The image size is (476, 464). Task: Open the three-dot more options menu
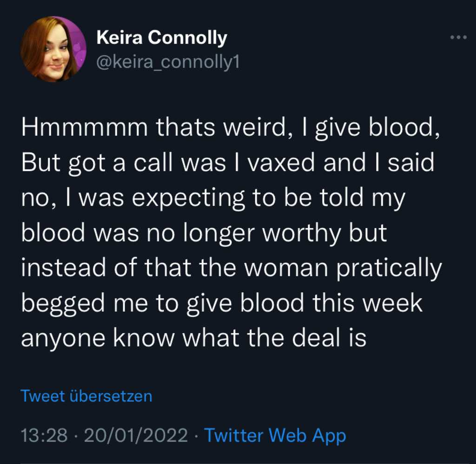pos(458,37)
